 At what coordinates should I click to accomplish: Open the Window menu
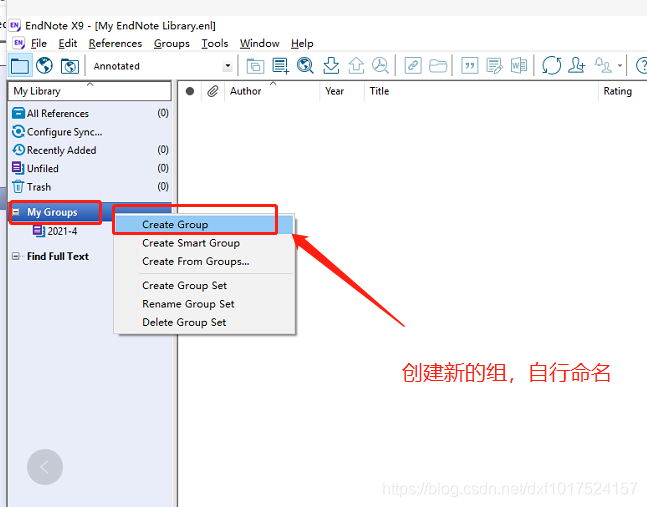[260, 43]
